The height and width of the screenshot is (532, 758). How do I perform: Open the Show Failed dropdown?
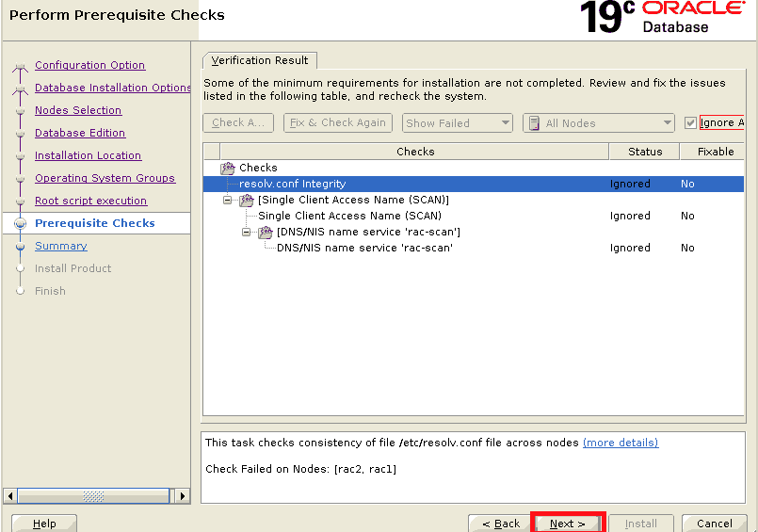click(457, 122)
